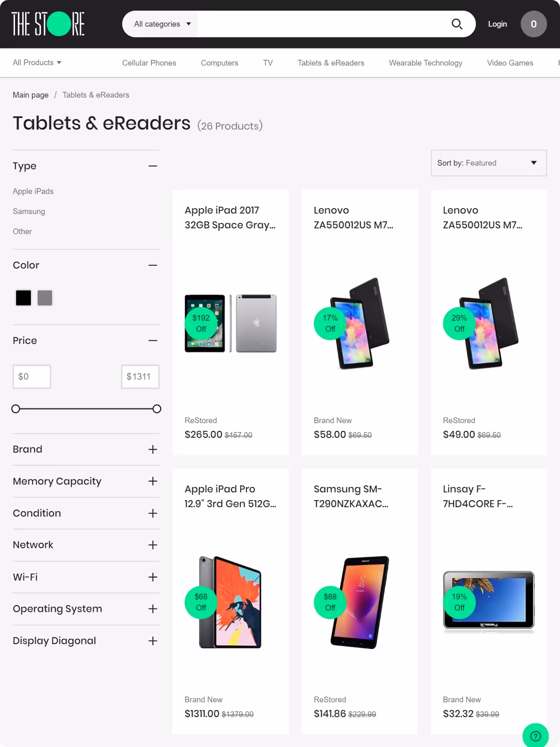Screen dimensions: 560x747
Task: Go to the Cellular Phones category
Action: click(x=149, y=63)
